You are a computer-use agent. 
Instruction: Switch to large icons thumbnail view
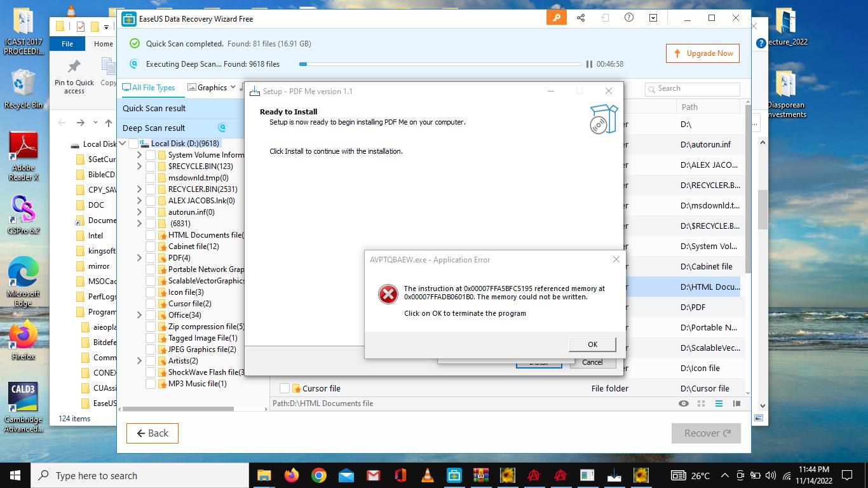702,403
